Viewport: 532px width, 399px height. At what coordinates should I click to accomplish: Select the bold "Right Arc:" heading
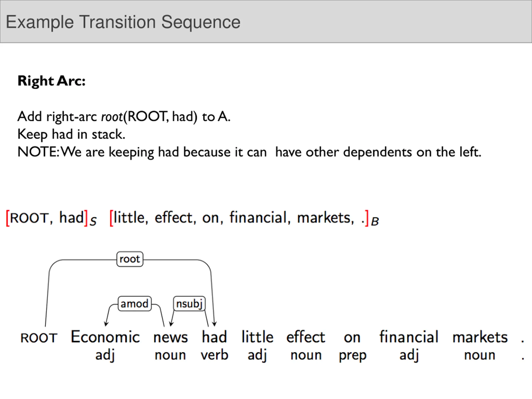coord(52,81)
